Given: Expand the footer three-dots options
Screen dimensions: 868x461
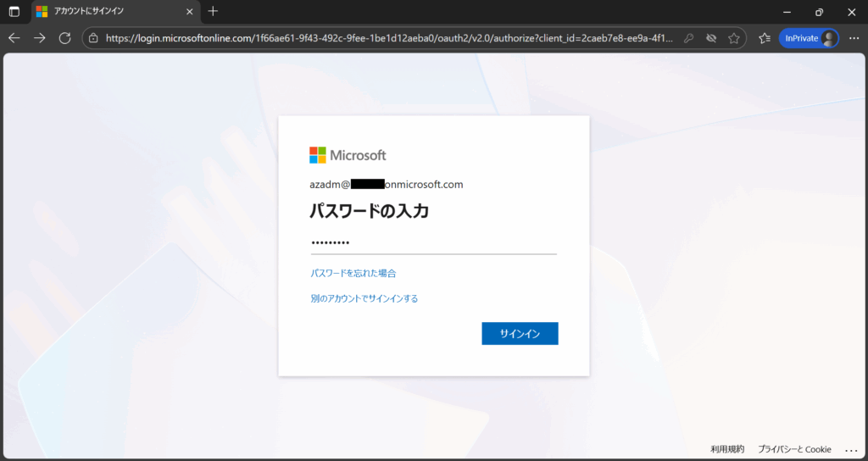Looking at the screenshot, I should coord(851,449).
